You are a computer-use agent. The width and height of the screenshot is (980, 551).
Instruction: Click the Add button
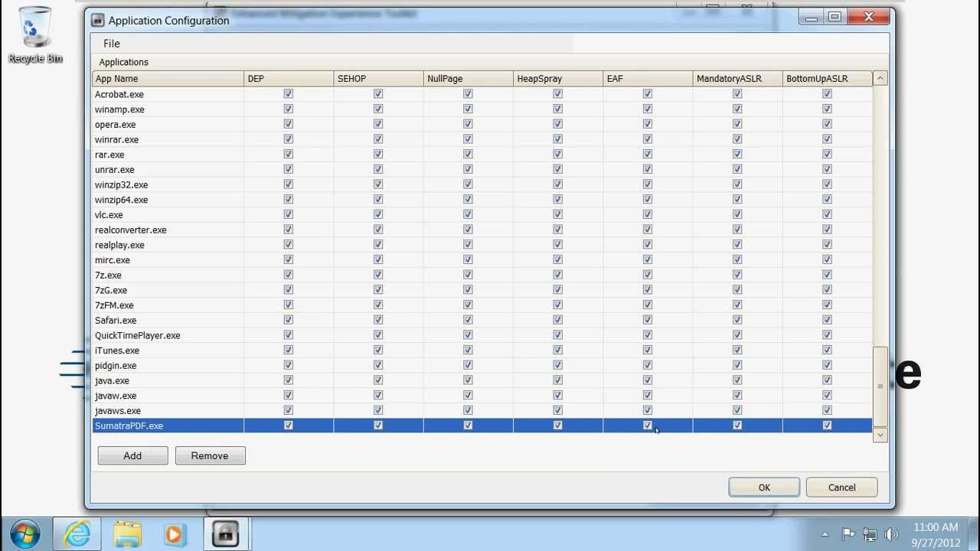[132, 456]
